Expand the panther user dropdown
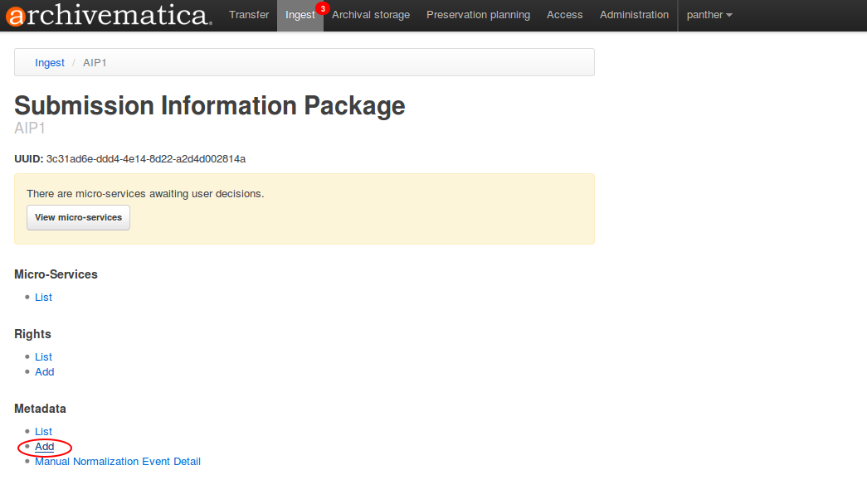The width and height of the screenshot is (867, 504). click(x=709, y=15)
